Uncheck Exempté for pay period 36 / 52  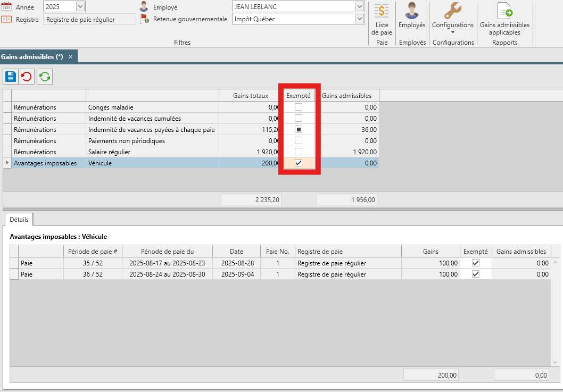(476, 274)
